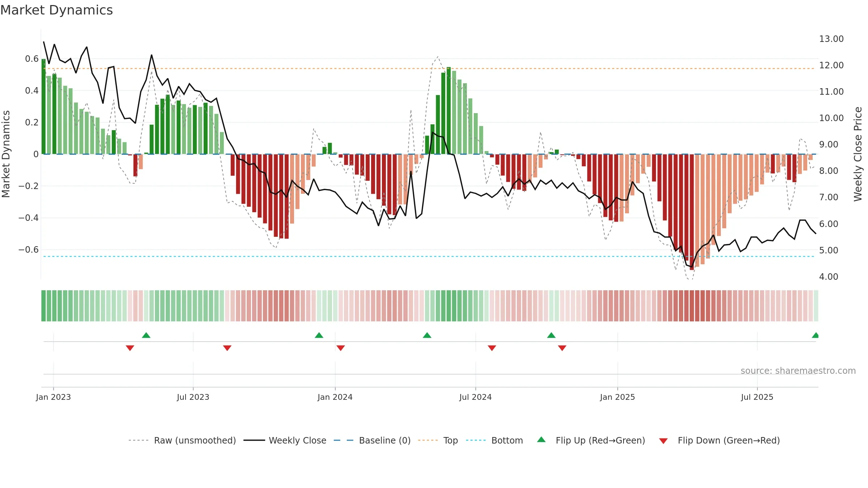Click the 4.00 price axis tick
868x488 pixels.
(829, 277)
